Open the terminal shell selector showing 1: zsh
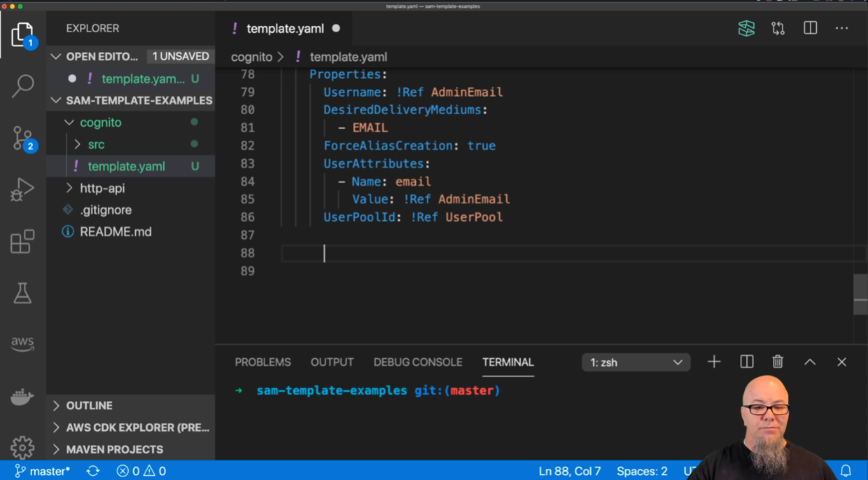The image size is (868, 480). click(634, 362)
